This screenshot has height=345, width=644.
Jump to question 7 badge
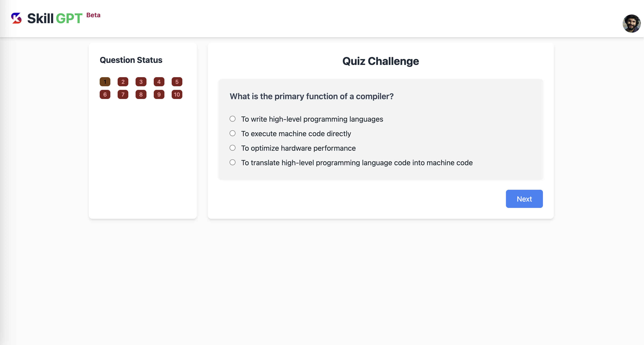tap(123, 94)
